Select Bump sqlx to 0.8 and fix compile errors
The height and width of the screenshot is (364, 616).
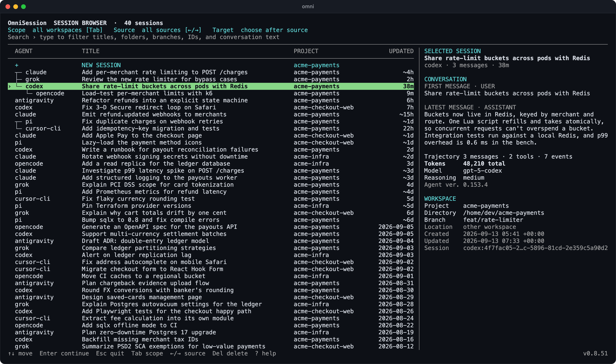211,220
